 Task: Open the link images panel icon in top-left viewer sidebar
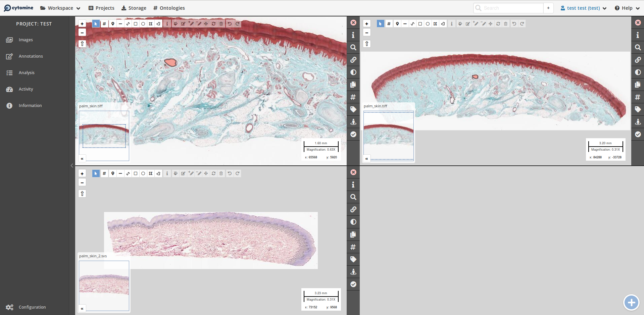(353, 60)
